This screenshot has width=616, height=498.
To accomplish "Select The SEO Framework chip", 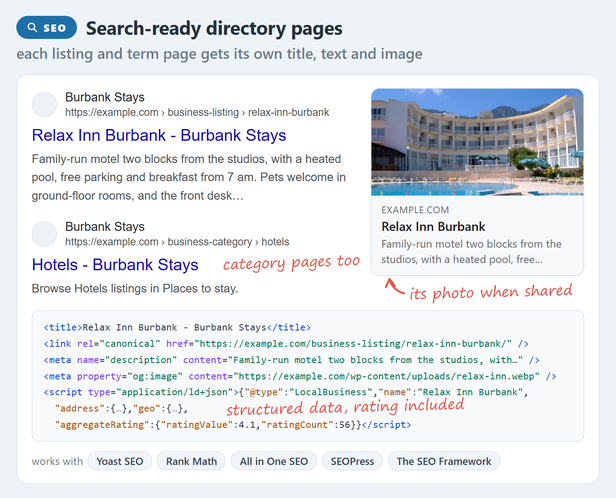I will tap(444, 461).
